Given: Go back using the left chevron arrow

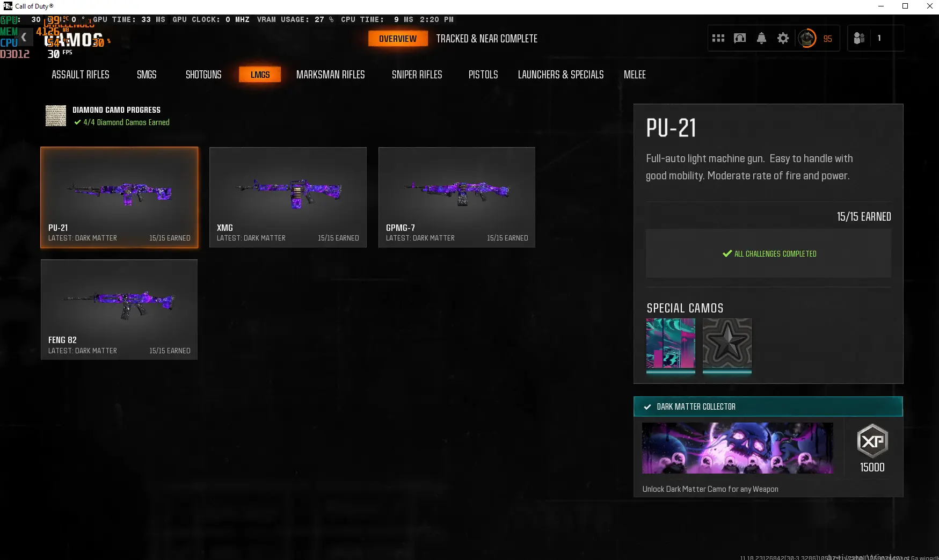Looking at the screenshot, I should coord(24,38).
